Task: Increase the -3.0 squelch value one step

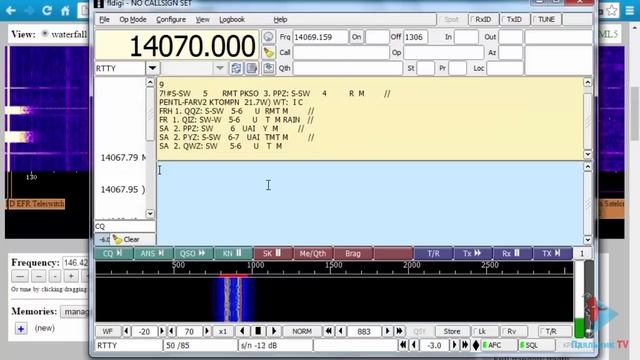Action: tap(454, 345)
